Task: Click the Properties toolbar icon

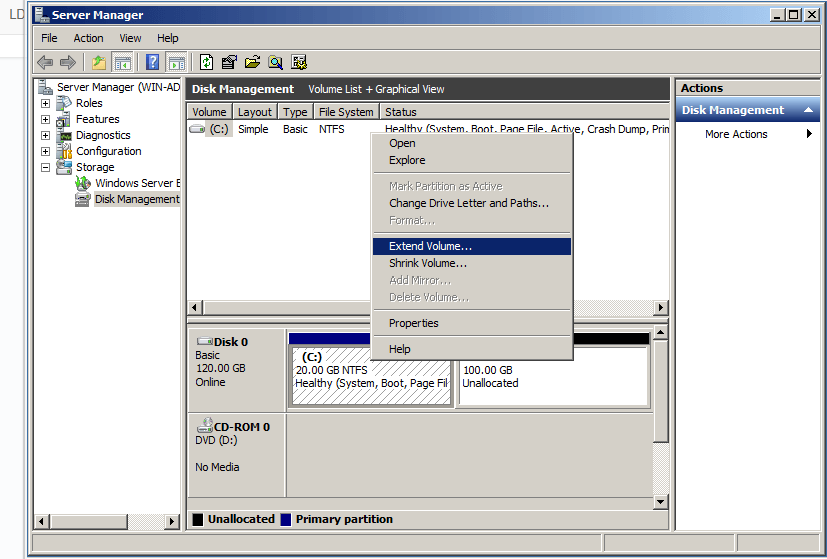Action: pos(229,63)
